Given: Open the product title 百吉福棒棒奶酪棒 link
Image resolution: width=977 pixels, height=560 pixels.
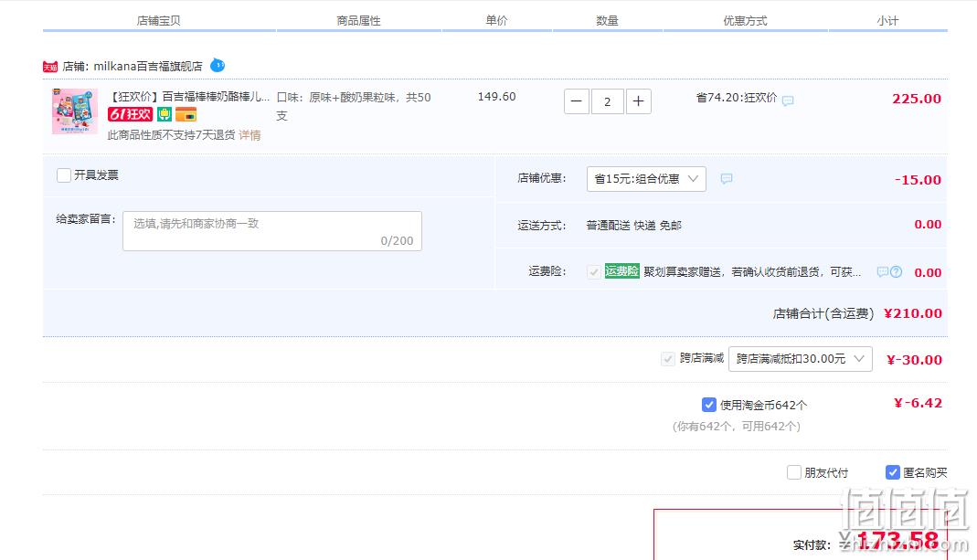Looking at the screenshot, I should [x=189, y=97].
